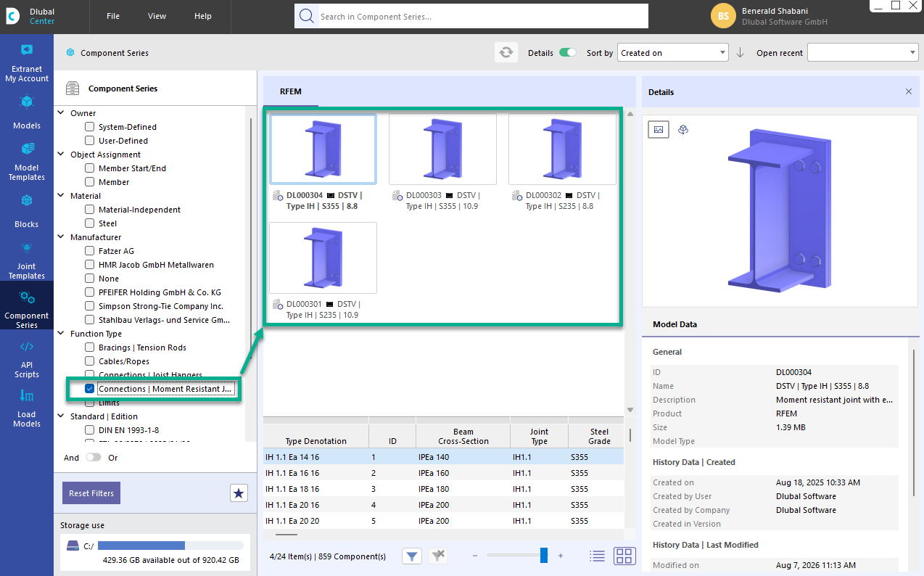Select the RFEM tab
Viewport: 924px width, 576px height.
click(291, 91)
